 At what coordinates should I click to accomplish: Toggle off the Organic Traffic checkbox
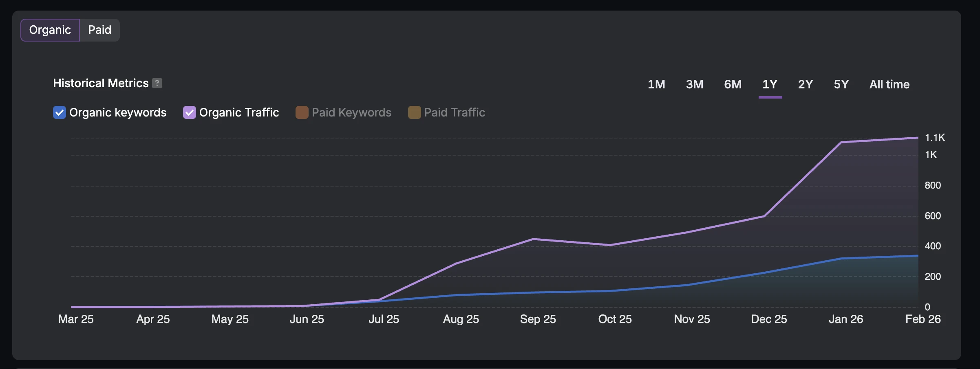189,112
